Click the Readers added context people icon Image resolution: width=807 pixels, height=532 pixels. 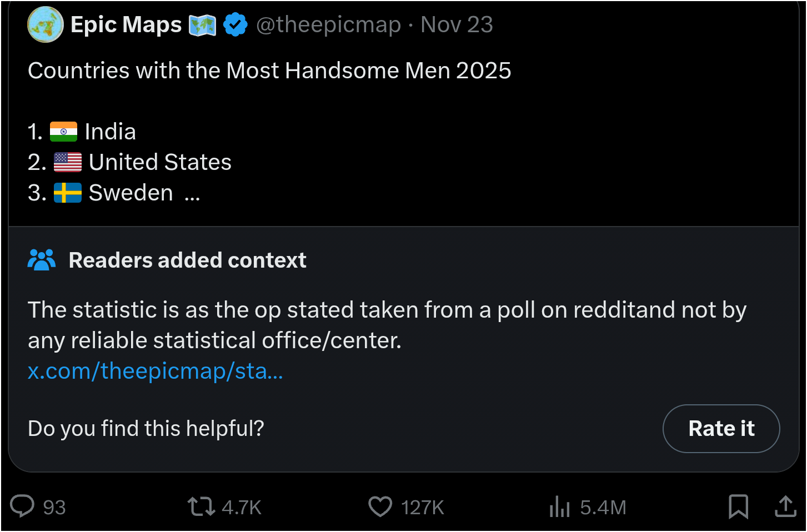[42, 260]
